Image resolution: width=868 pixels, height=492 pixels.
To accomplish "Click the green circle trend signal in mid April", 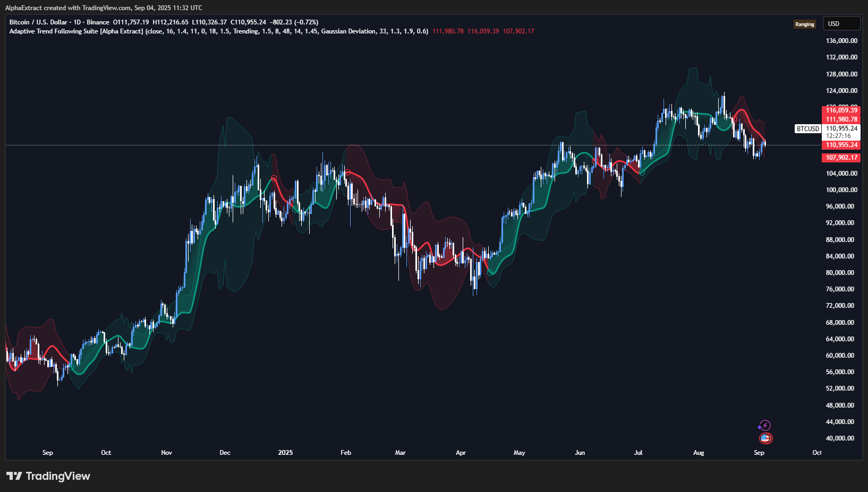I will [491, 272].
